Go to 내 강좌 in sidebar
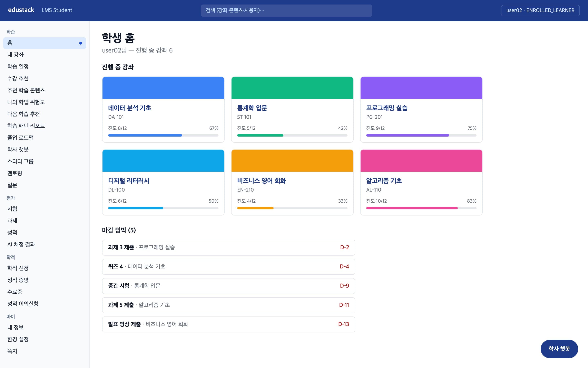 click(x=45, y=55)
